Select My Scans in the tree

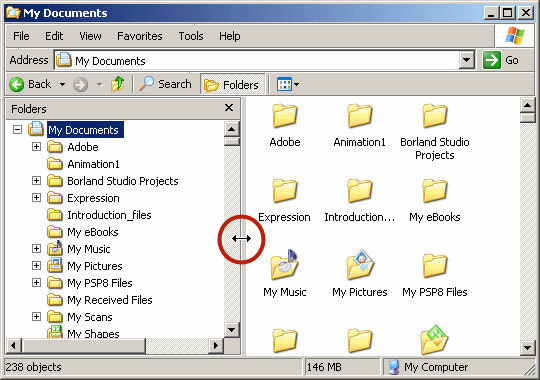click(x=90, y=317)
